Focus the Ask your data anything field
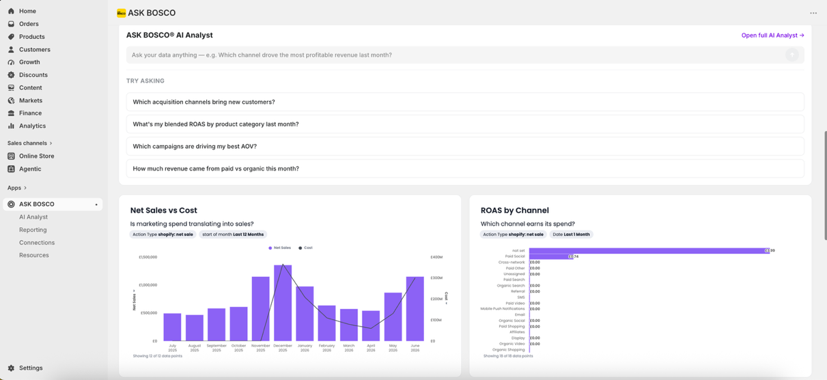The width and height of the screenshot is (827, 380). click(455, 55)
